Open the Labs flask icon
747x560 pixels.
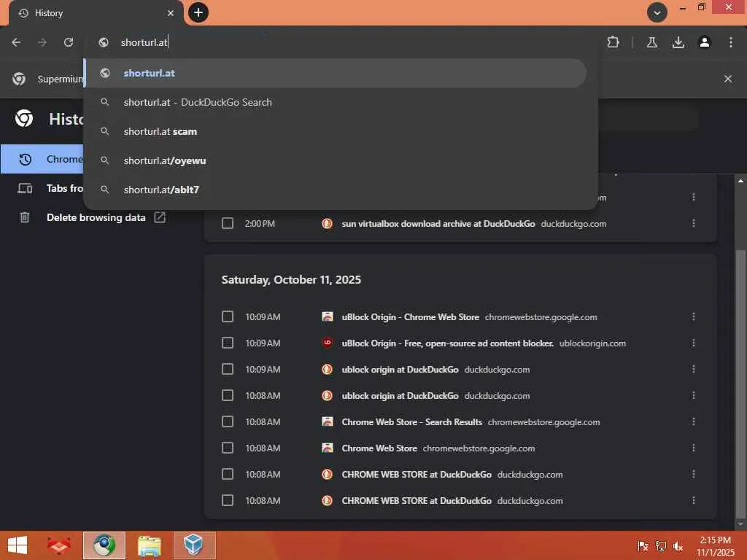coord(652,42)
